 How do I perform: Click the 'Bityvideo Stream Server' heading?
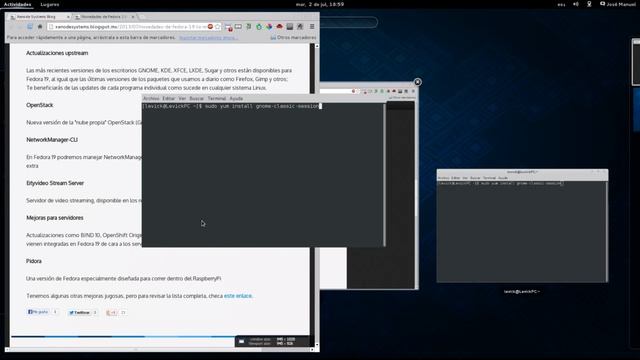(55, 183)
